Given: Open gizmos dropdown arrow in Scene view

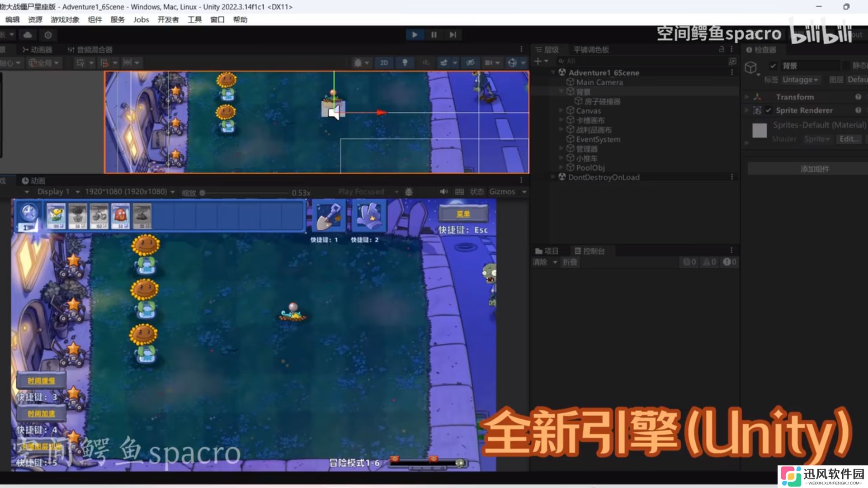Looking at the screenshot, I should pyautogui.click(x=524, y=63).
